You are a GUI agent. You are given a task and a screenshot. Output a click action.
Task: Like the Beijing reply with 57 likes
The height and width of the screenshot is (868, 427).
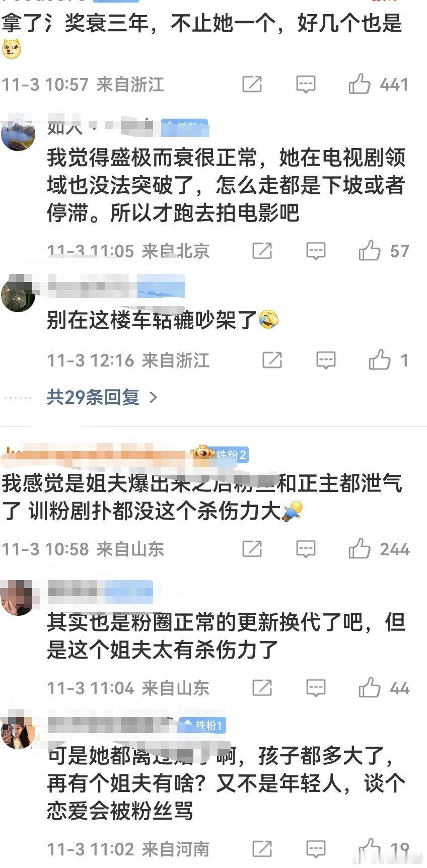click(x=370, y=250)
